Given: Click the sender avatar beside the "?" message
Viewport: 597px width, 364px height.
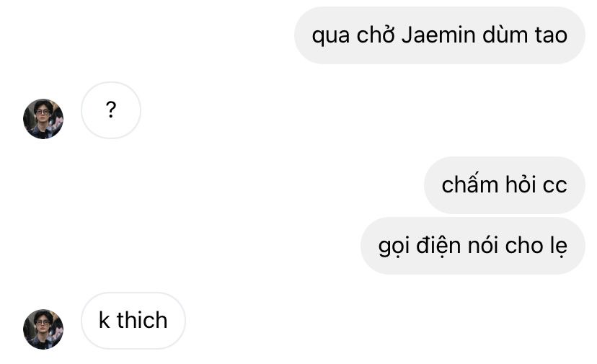Looking at the screenshot, I should 43,118.
